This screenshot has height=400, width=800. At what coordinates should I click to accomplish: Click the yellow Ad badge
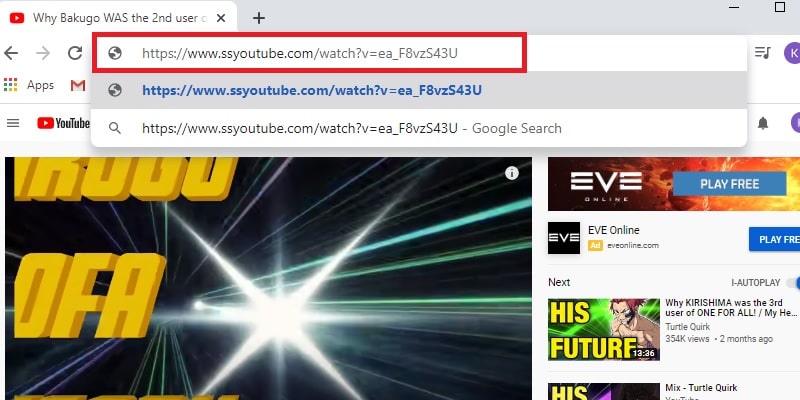point(595,245)
